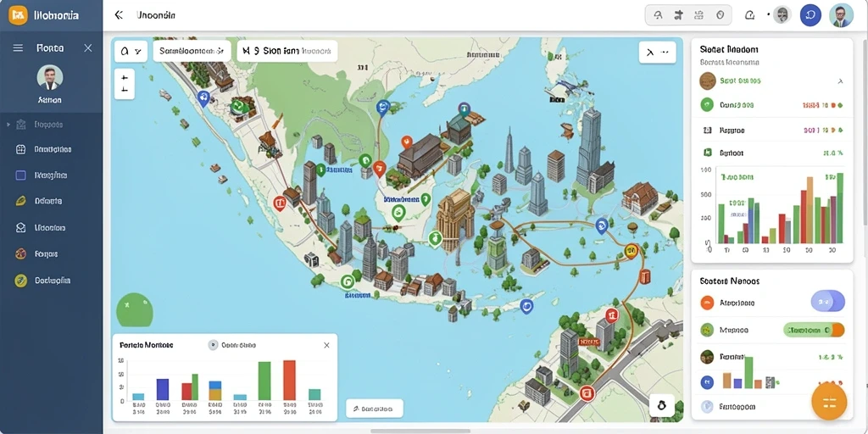Click the orange floating action button
This screenshot has width=868, height=434.
point(829,402)
